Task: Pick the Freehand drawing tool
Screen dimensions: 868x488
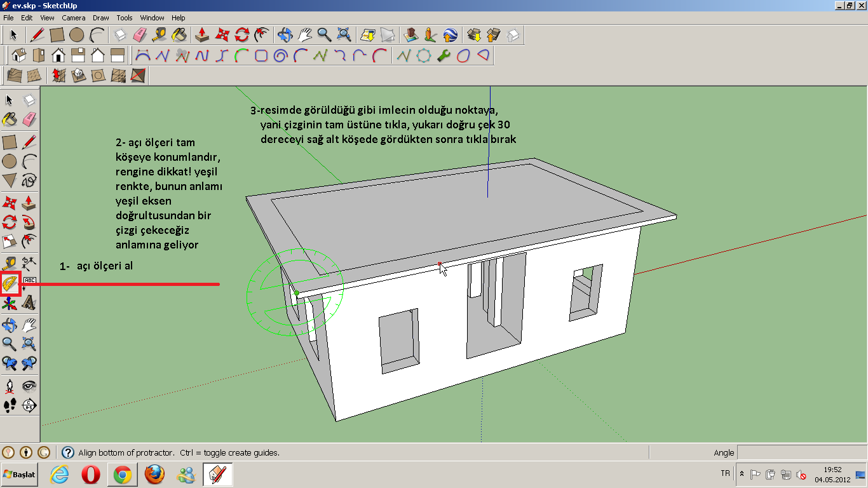Action: tap(29, 181)
